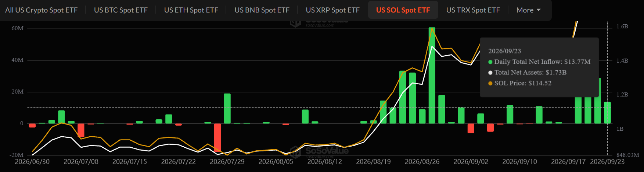Click the tall 60M green bar near 2026/08/26
644x172 pixels.
coord(432,75)
